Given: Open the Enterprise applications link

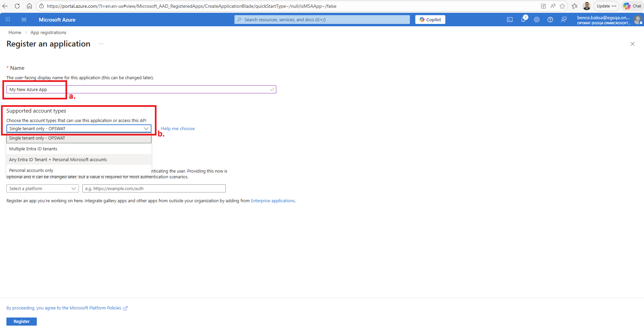Looking at the screenshot, I should click(273, 201).
